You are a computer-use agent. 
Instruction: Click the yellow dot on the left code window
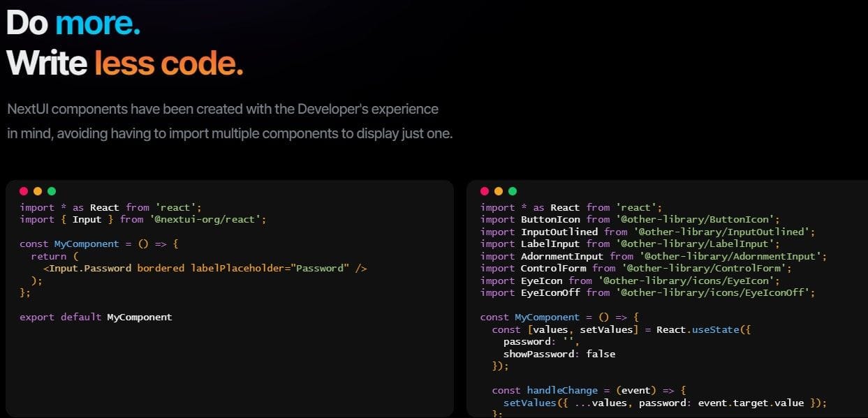[x=37, y=191]
